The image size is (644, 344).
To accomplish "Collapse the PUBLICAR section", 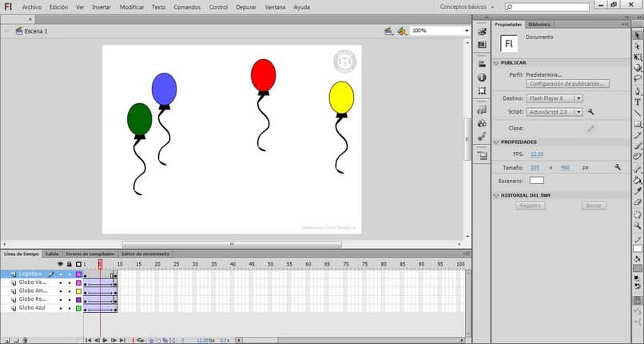I will 496,62.
